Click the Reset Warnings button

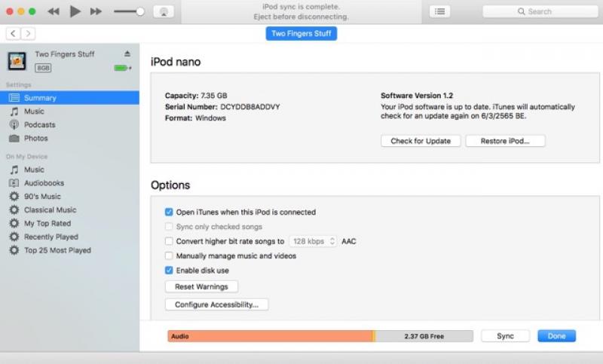[201, 286]
